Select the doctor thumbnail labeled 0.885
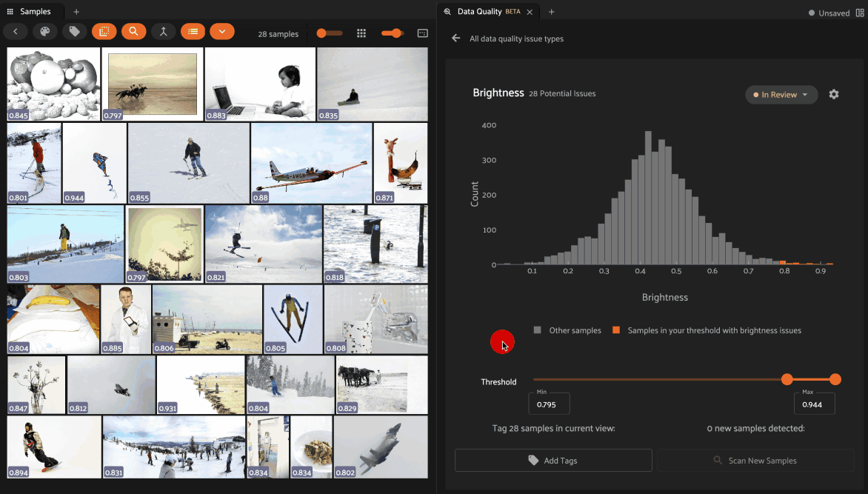The width and height of the screenshot is (868, 494). 126,319
